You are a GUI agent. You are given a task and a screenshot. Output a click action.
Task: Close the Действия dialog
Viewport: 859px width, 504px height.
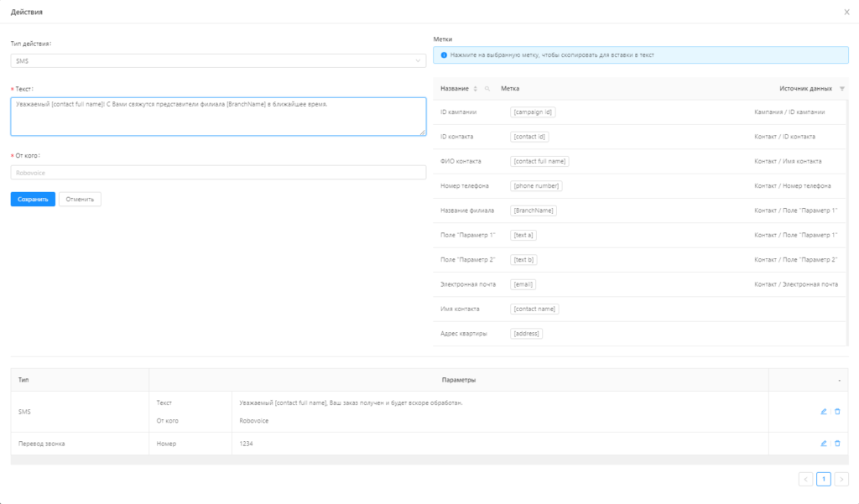[x=846, y=12]
